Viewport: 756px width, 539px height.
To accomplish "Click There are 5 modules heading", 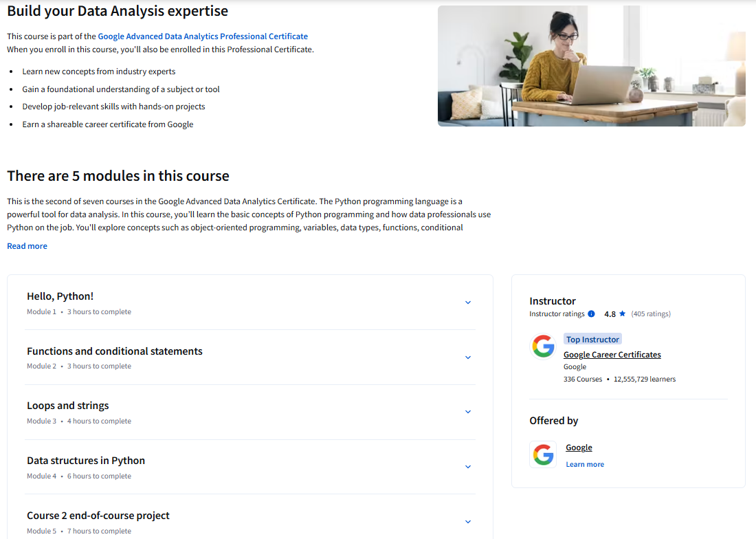I will [118, 176].
